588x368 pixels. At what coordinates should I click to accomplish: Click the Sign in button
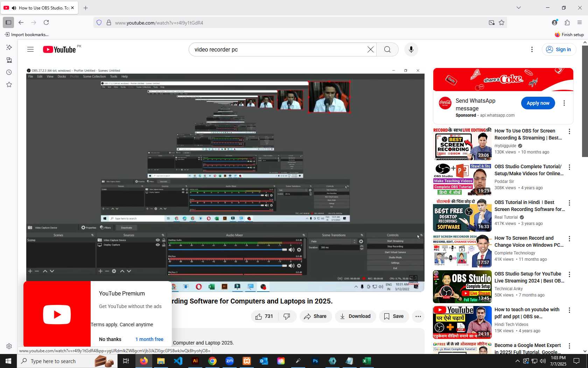[x=559, y=49]
